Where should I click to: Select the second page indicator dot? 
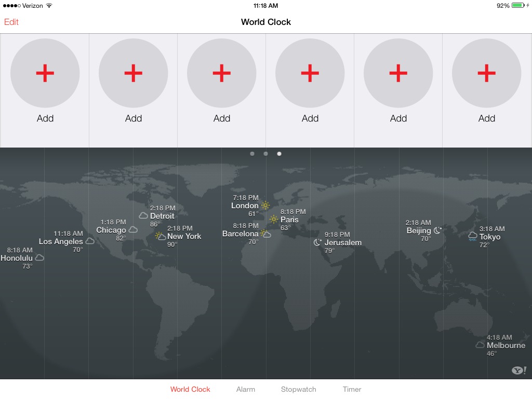pos(266,153)
